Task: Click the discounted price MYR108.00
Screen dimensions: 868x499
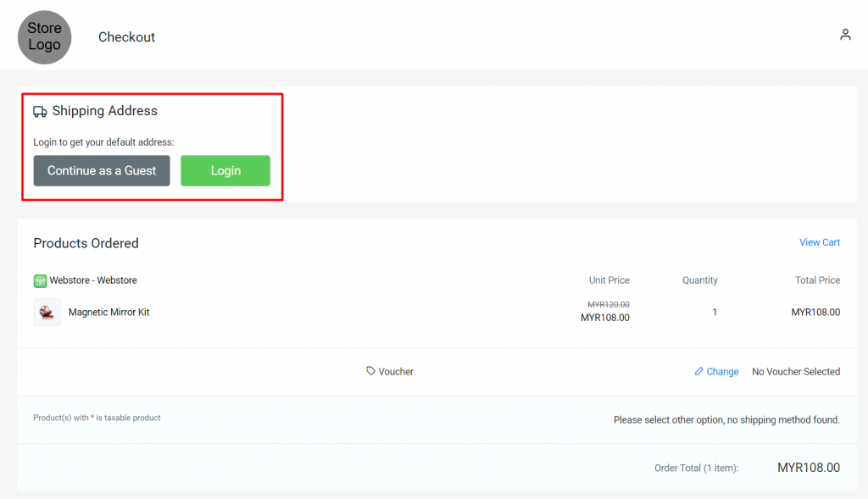Action: 605,317
